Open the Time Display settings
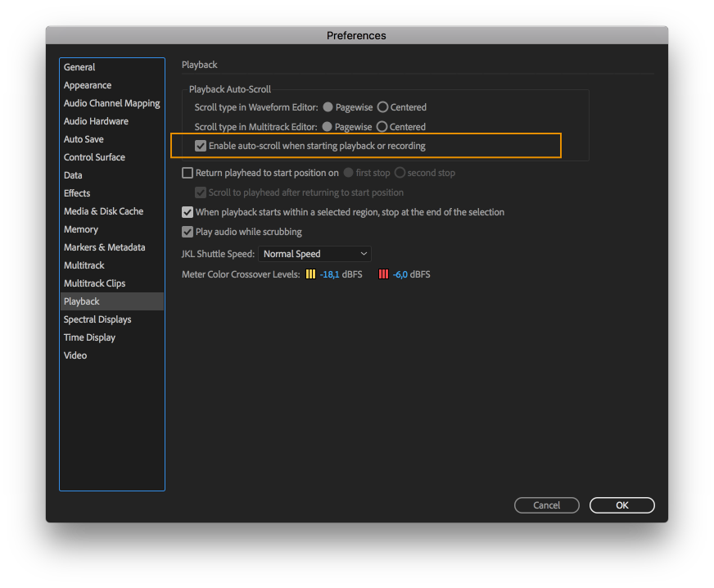 pos(90,337)
